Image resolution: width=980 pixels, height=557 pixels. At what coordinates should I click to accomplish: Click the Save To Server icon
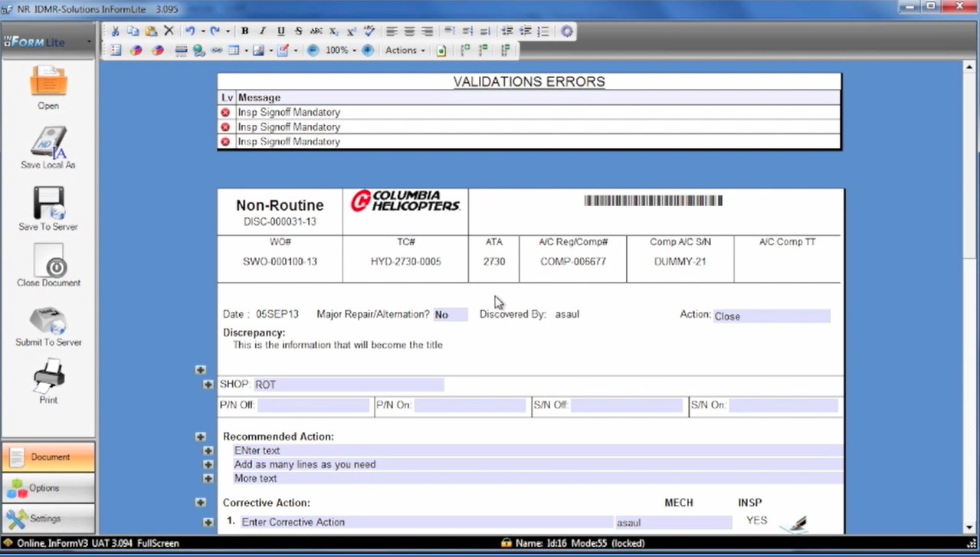click(48, 204)
